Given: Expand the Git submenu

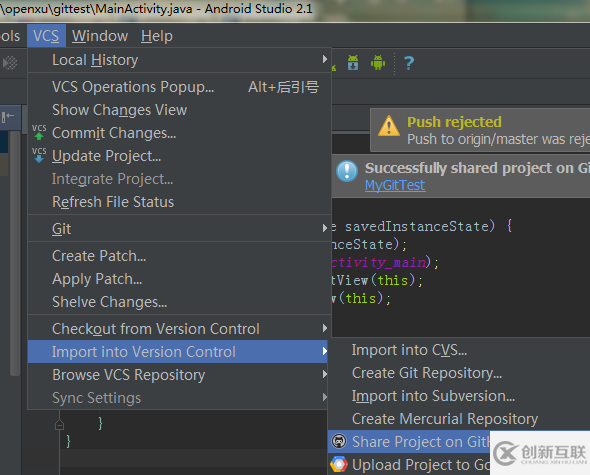Looking at the screenshot, I should coord(179,228).
